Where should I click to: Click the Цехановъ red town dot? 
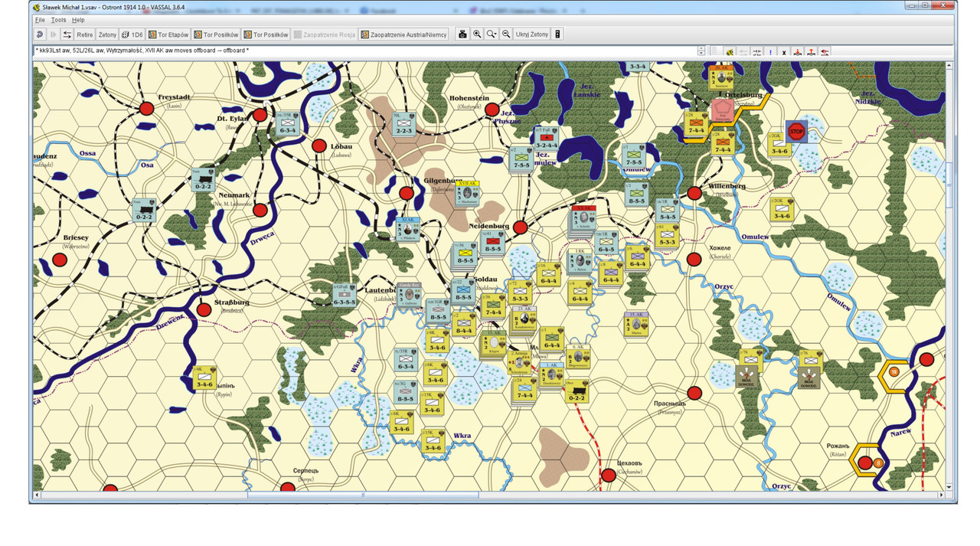click(609, 476)
